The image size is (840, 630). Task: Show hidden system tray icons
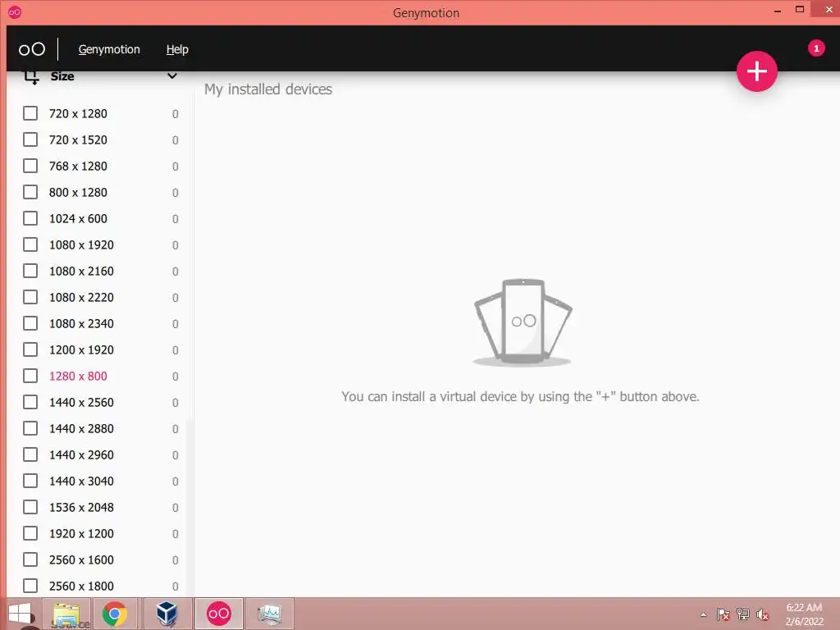click(703, 614)
